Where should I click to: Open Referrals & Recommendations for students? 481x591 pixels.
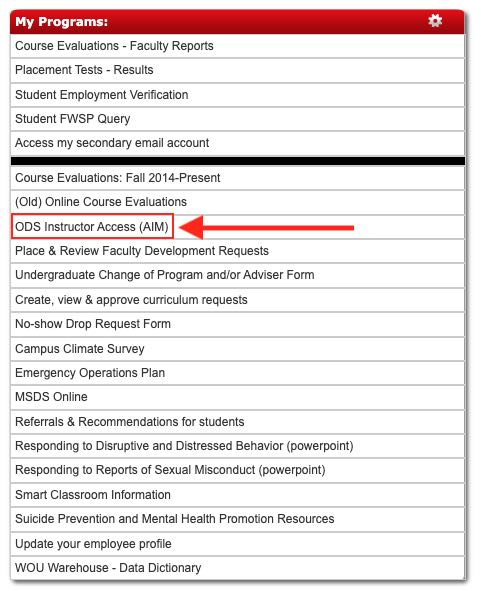click(130, 422)
